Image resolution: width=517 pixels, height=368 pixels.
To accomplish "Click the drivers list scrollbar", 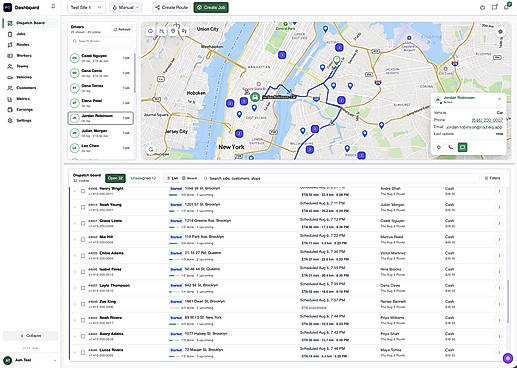I will point(135,73).
